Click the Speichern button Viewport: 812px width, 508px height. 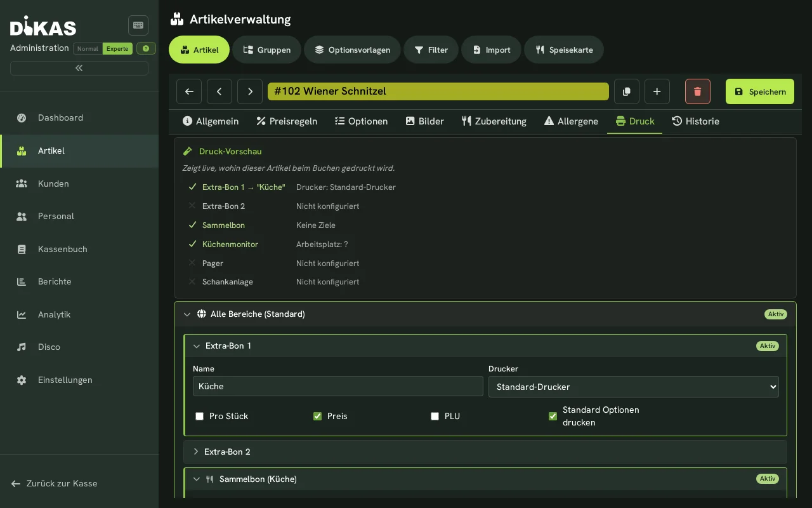tap(760, 91)
